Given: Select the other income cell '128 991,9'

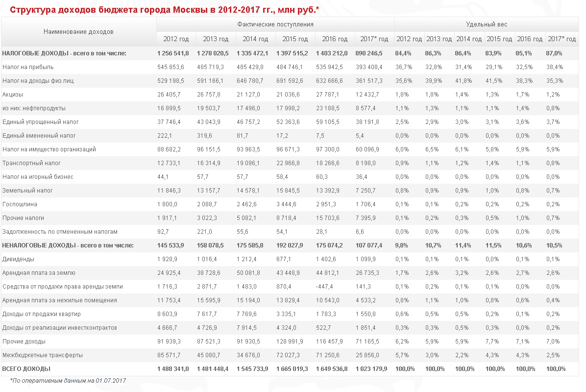Looking at the screenshot, I should click(290, 342).
